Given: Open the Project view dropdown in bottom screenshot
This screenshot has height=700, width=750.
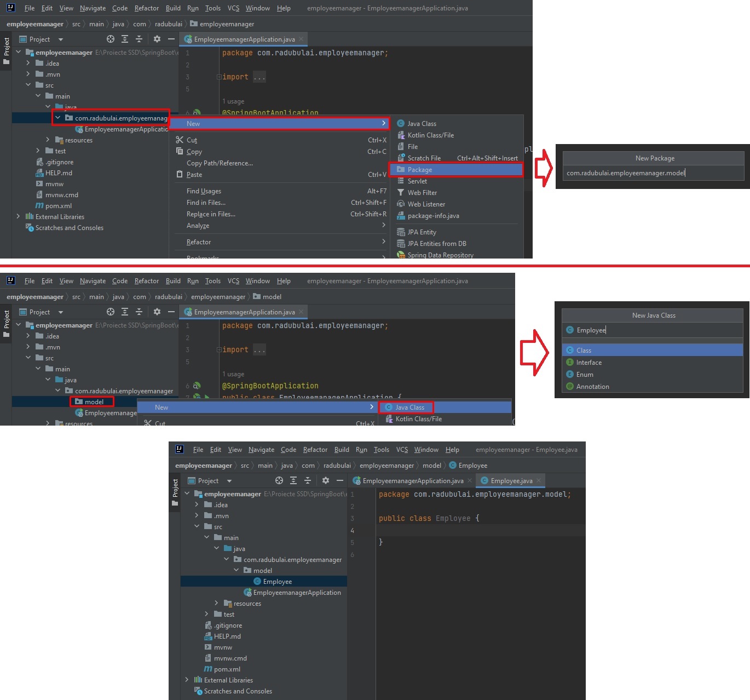Looking at the screenshot, I should (x=229, y=481).
